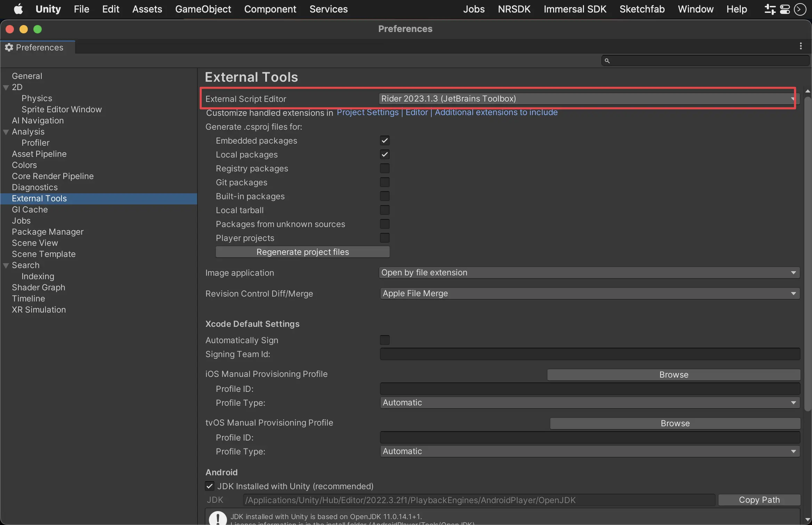Toggle Automatically Sign checkbox
The image size is (812, 525).
coord(384,340)
